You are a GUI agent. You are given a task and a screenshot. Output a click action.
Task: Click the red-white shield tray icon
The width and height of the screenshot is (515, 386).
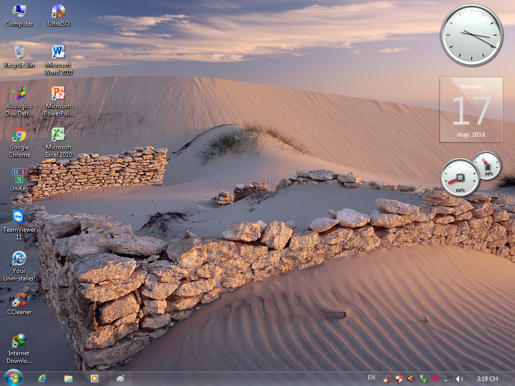pos(399,379)
